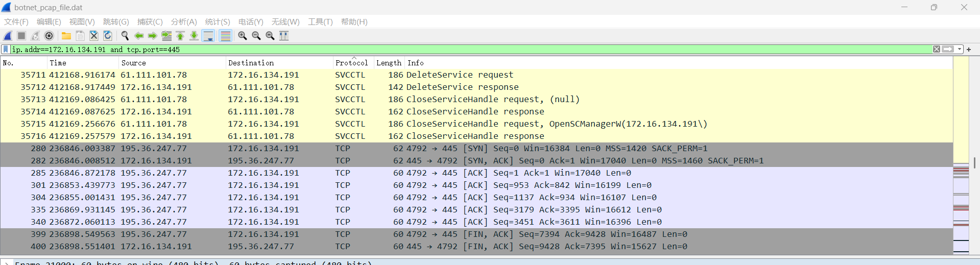Zoom in packet text icon
The image size is (980, 265).
pos(243,36)
